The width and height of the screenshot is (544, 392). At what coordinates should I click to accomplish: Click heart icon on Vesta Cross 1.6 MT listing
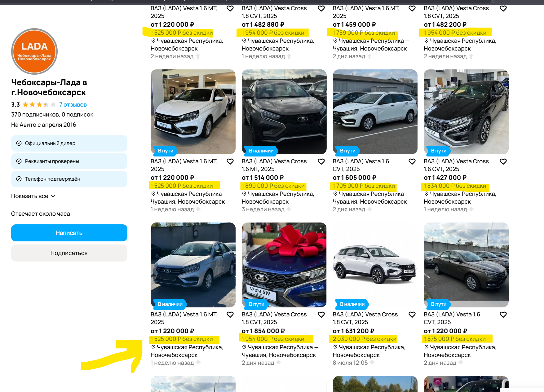321,161
